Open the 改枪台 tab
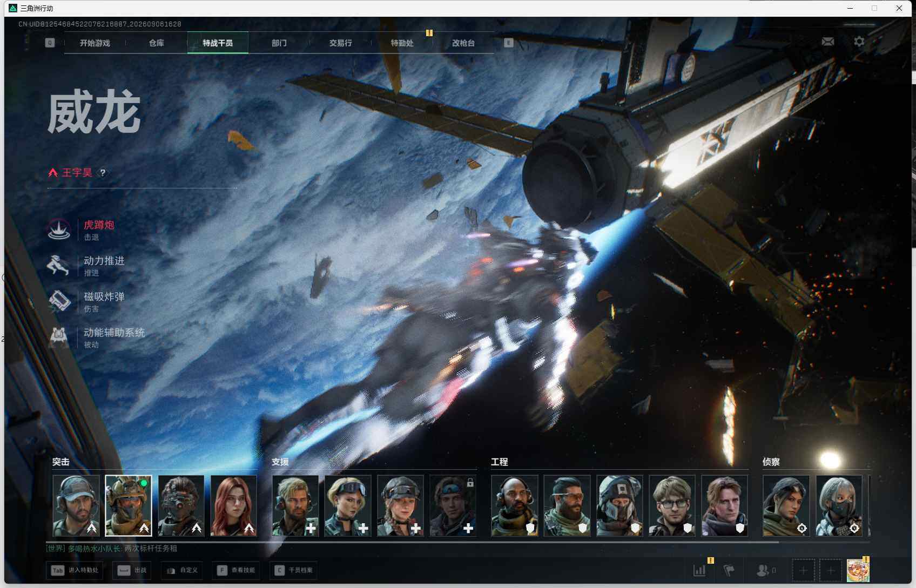The image size is (916, 588). pos(463,43)
